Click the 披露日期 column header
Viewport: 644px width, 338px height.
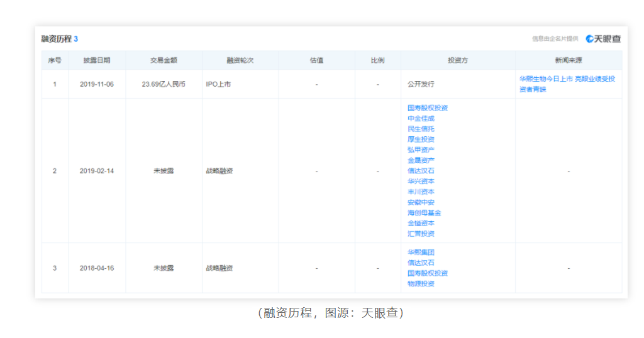coord(97,60)
